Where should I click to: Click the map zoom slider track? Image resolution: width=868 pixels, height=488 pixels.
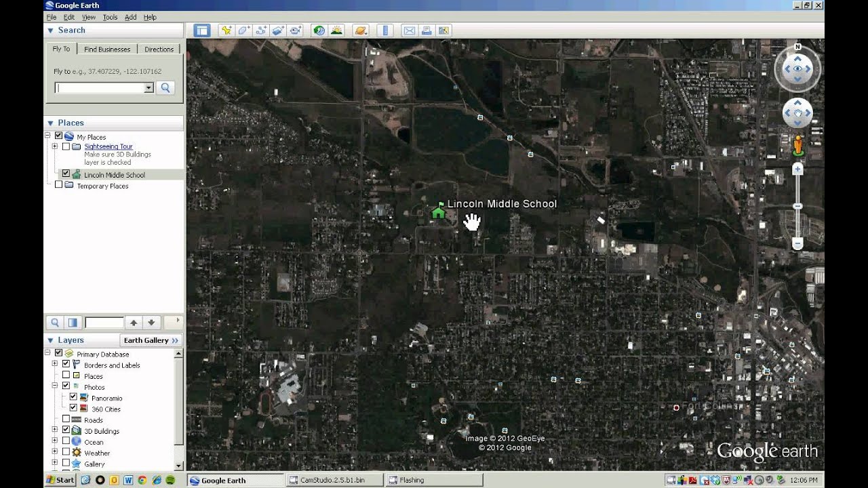tap(797, 206)
